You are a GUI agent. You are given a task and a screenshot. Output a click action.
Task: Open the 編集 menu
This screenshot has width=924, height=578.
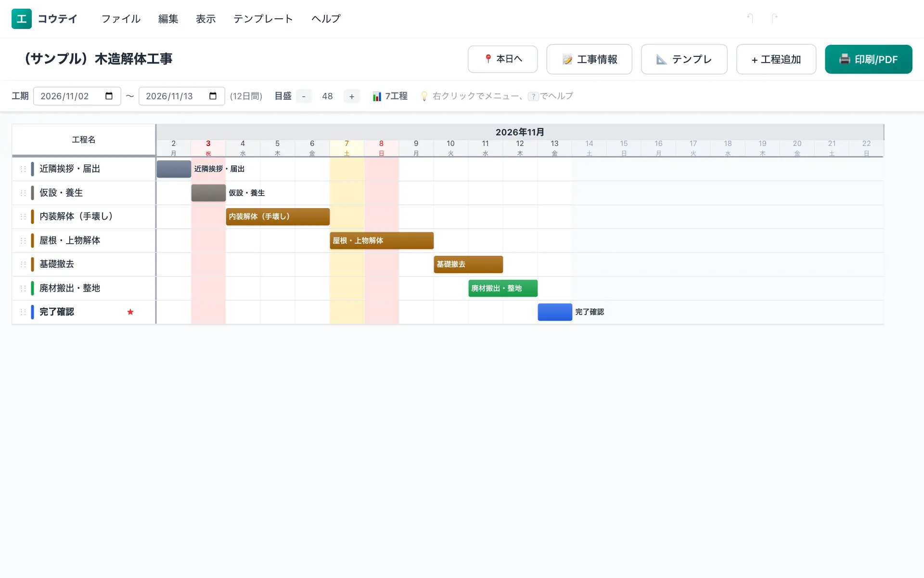pos(168,19)
